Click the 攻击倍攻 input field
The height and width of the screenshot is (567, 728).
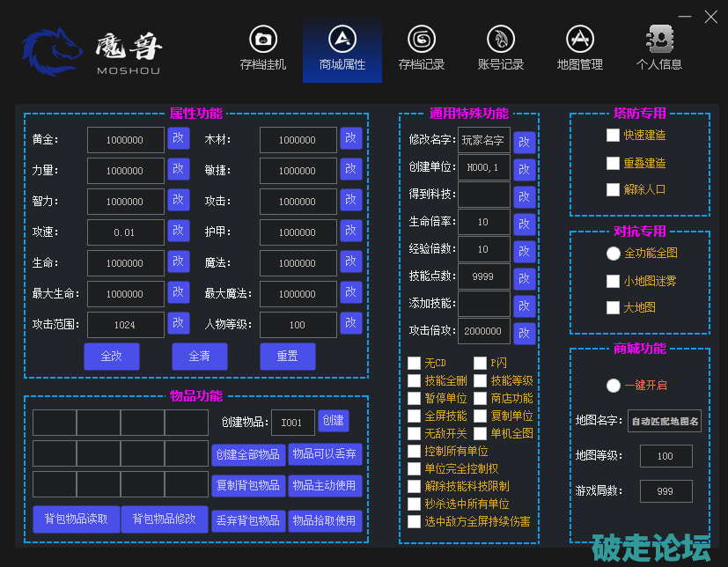[484, 332]
